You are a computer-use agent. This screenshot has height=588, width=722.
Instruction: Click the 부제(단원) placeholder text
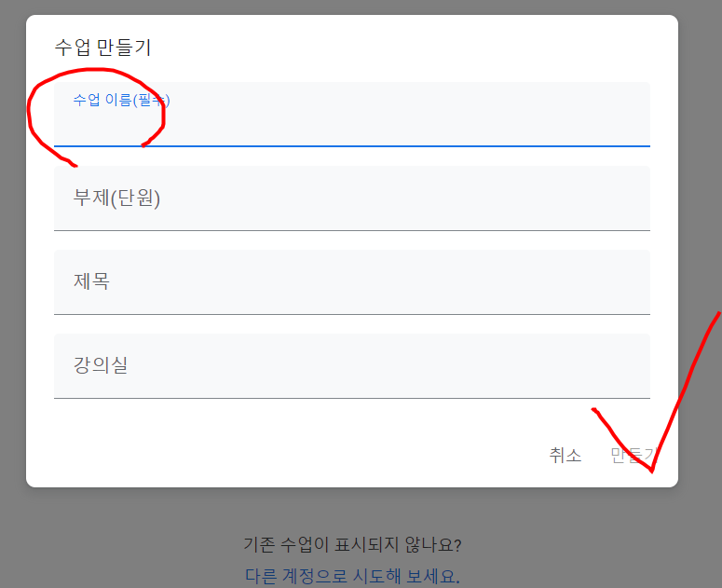point(116,198)
